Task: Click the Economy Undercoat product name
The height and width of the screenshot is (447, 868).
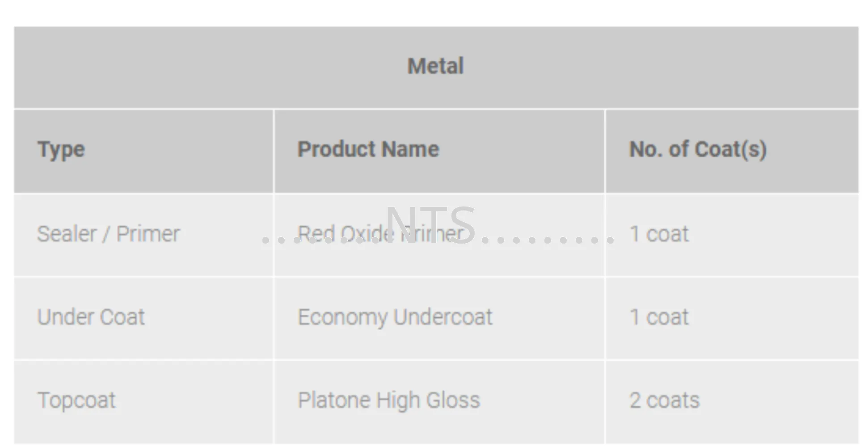Action: pos(395,317)
